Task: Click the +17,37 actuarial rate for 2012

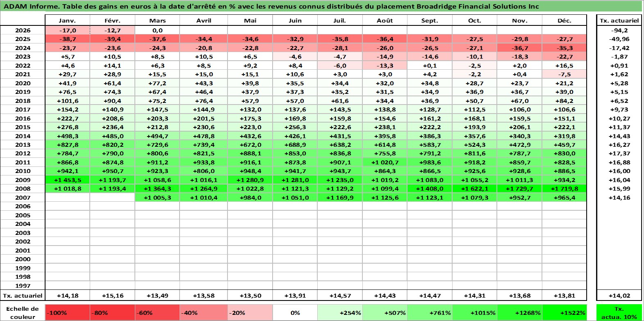Action: click(619, 153)
